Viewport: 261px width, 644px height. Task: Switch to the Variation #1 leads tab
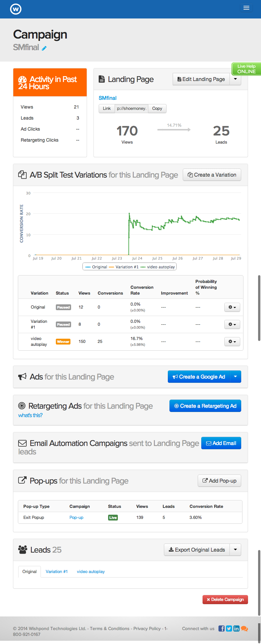click(57, 571)
